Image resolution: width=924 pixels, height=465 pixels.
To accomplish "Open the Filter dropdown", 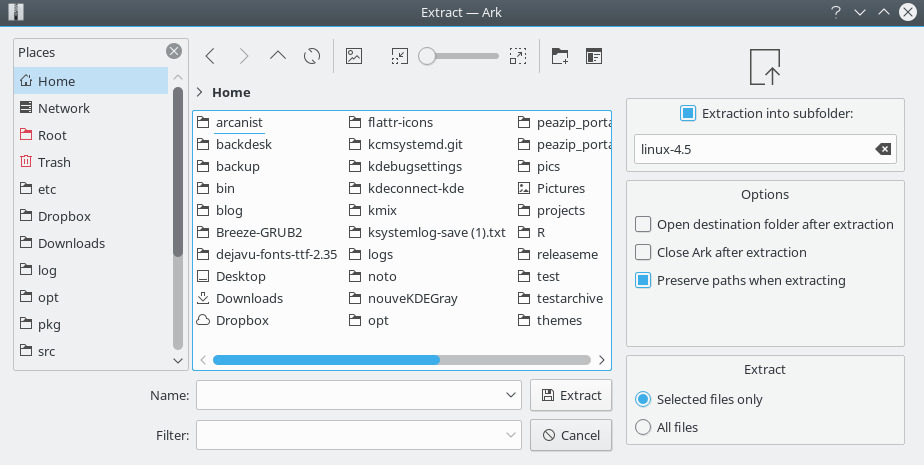I will coord(511,435).
